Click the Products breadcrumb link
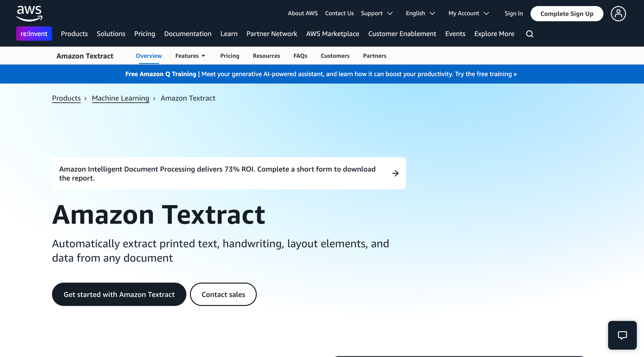Screen dimensions: 644x357 66,98
